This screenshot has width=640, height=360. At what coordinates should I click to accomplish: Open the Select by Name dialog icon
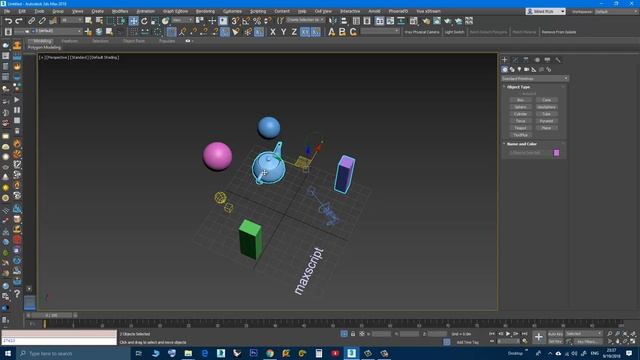pos(99,21)
